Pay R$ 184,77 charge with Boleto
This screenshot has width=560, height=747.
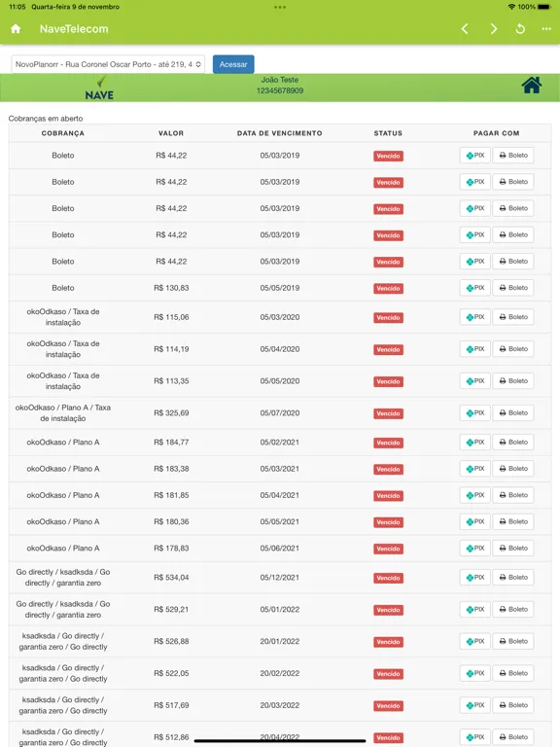(x=513, y=443)
